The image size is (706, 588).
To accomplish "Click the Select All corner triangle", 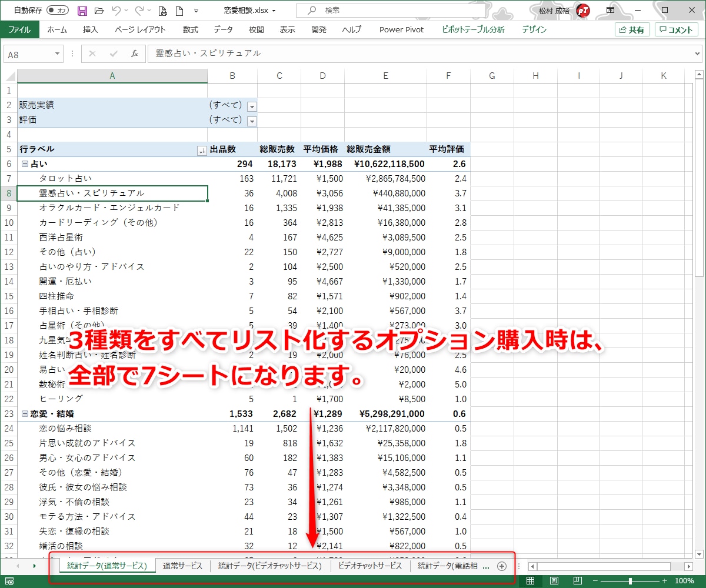I will click(x=9, y=75).
